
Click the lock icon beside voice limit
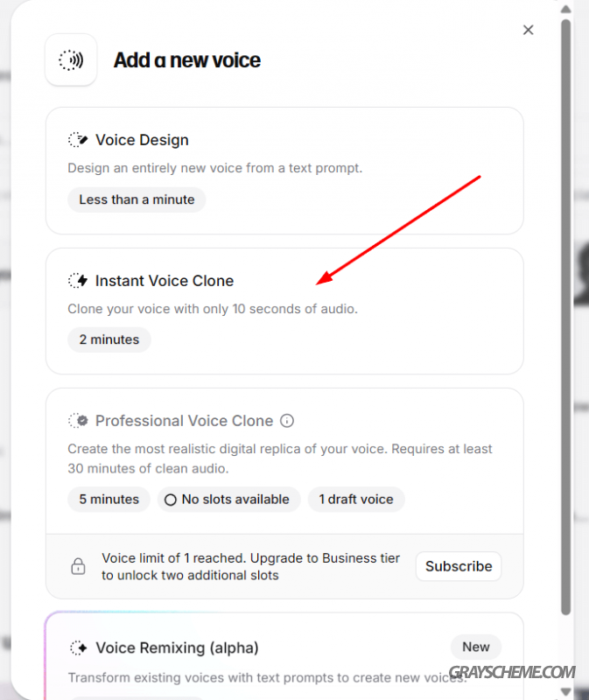[78, 567]
